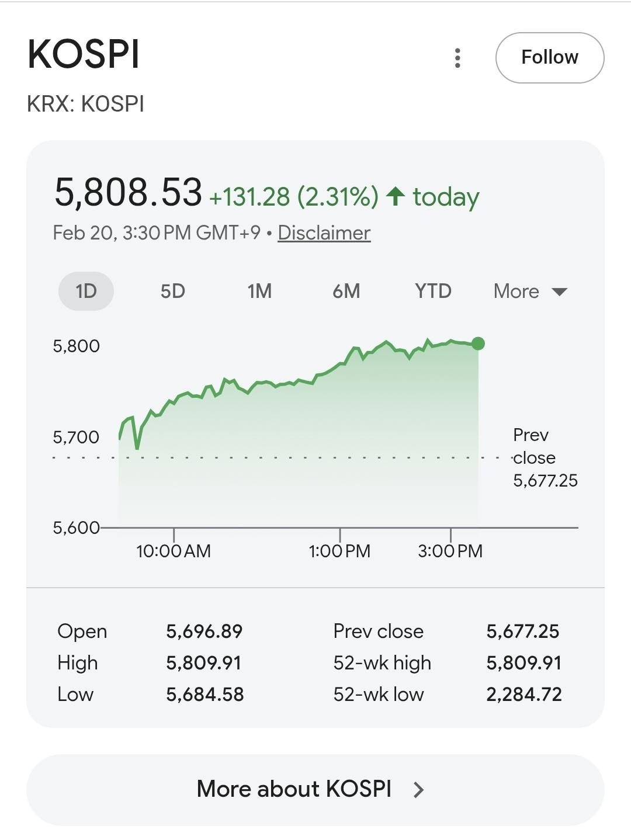Screen dimensions: 631x840
Task: Click the 10:00 AM axis label
Action: [174, 551]
